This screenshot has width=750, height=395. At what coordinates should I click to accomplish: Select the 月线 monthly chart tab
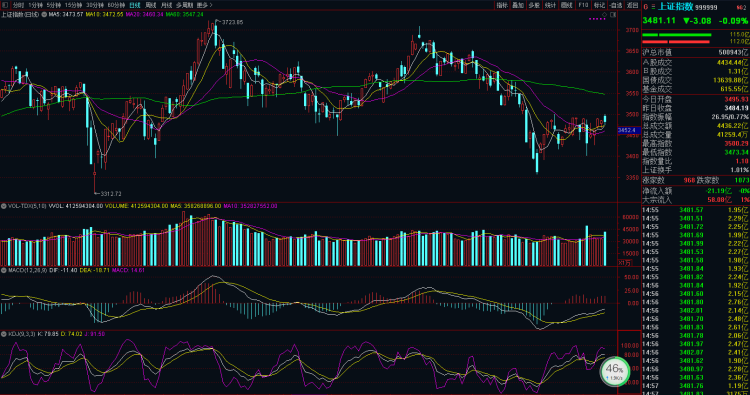[166, 5]
